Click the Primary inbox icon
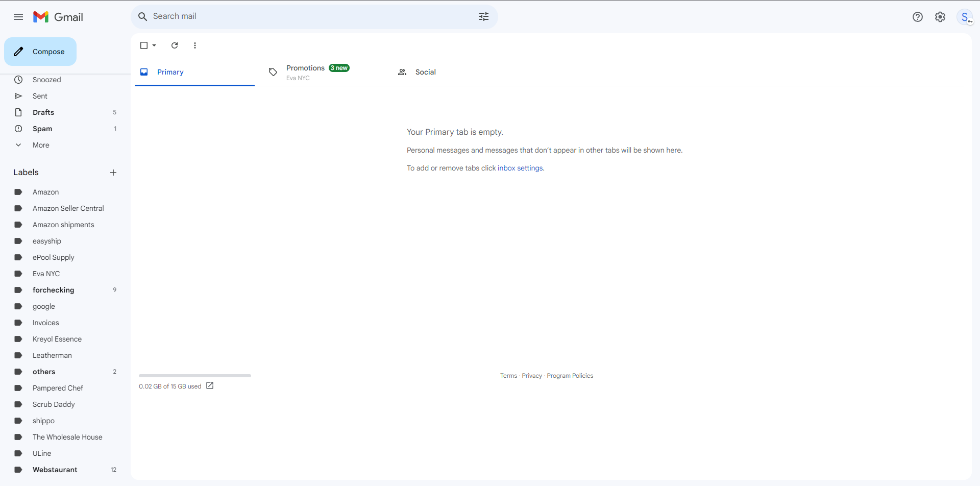 (144, 72)
